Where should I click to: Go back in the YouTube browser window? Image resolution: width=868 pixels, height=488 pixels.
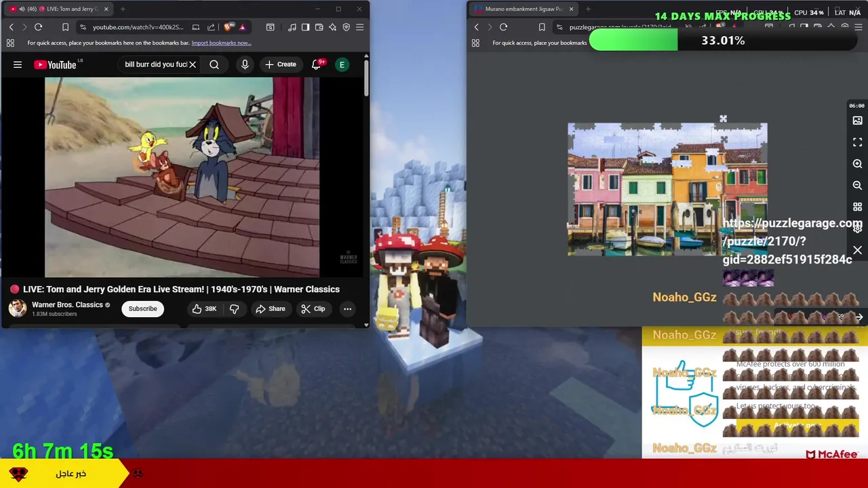[11, 27]
